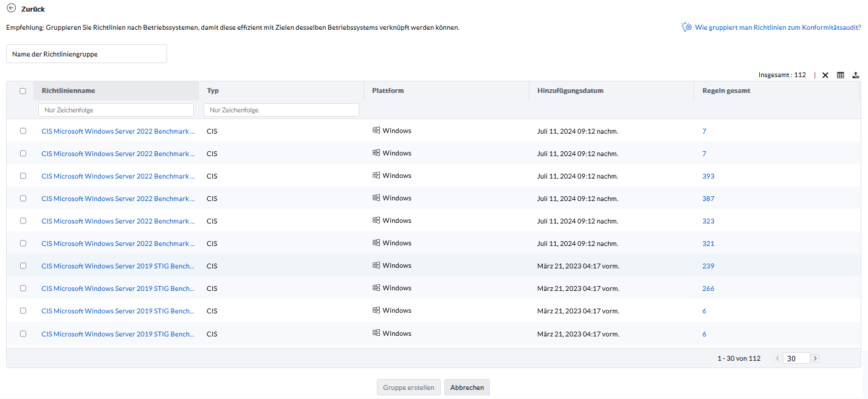Click date cell in 239-rules row

click(578, 266)
